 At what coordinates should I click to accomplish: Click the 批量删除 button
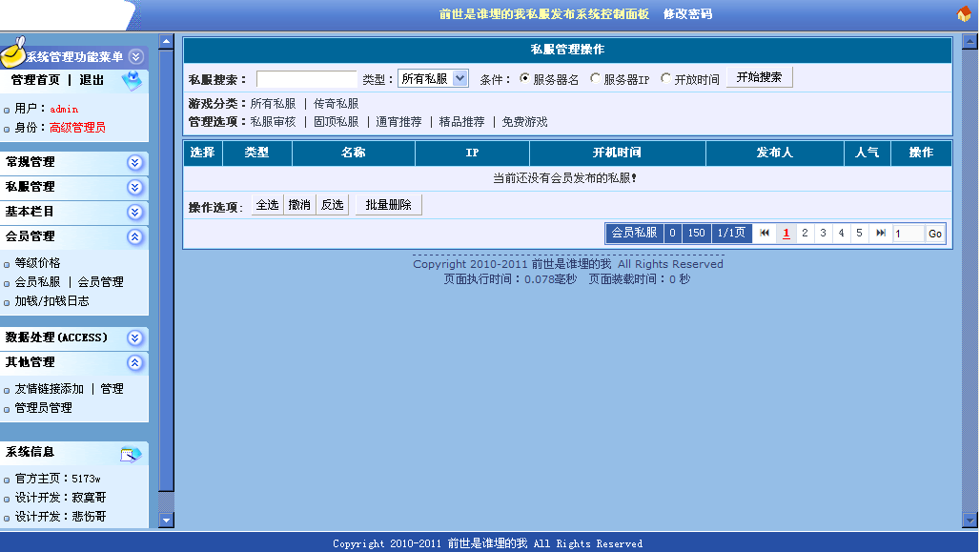[x=388, y=205]
